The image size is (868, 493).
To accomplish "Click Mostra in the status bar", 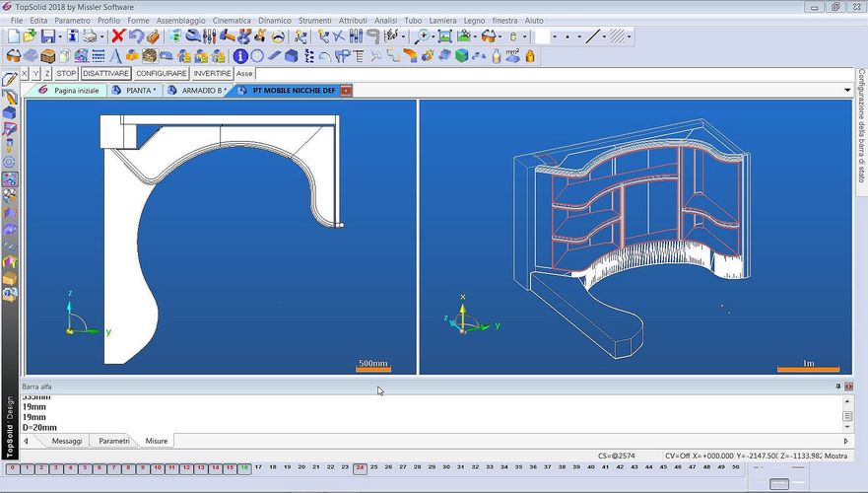I will 835,456.
